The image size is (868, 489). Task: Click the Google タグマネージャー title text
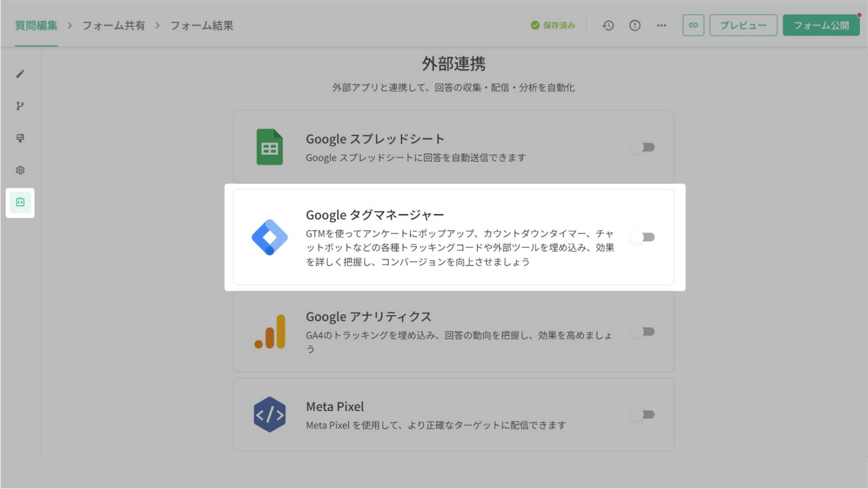[x=375, y=215]
